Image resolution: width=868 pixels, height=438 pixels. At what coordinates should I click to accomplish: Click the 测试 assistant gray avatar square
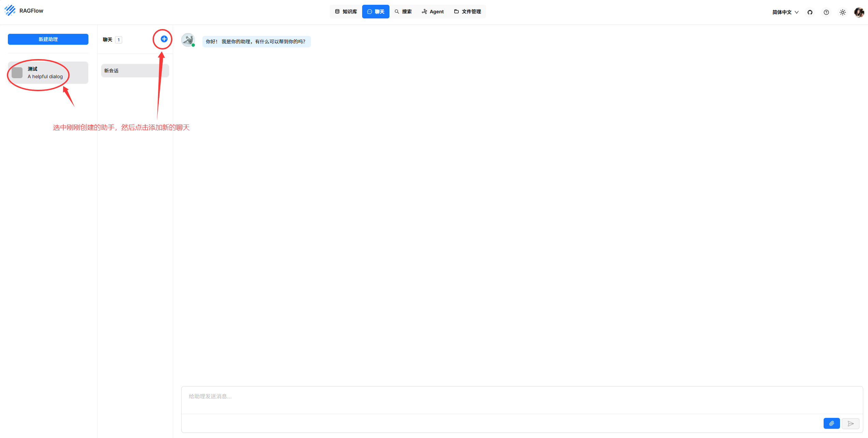[17, 73]
